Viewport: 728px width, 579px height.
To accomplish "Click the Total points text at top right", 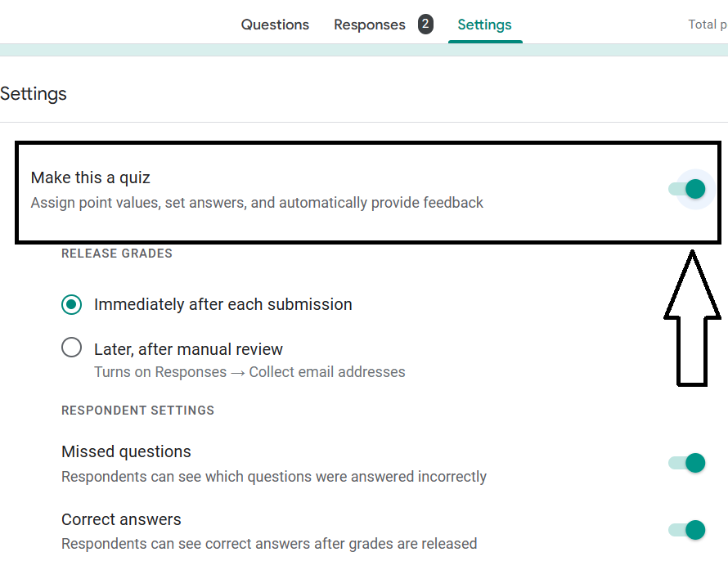I will tap(707, 25).
